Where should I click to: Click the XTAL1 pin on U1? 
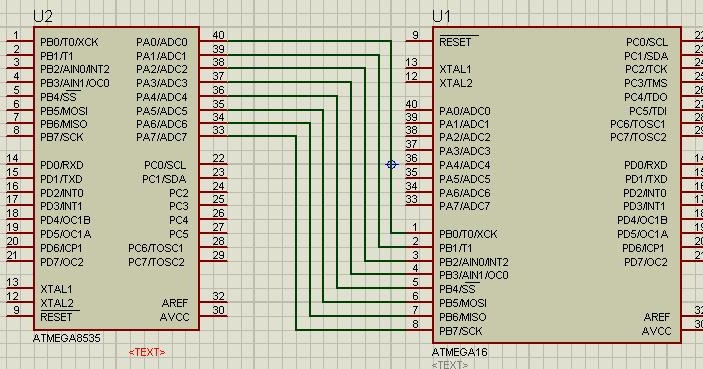455,69
